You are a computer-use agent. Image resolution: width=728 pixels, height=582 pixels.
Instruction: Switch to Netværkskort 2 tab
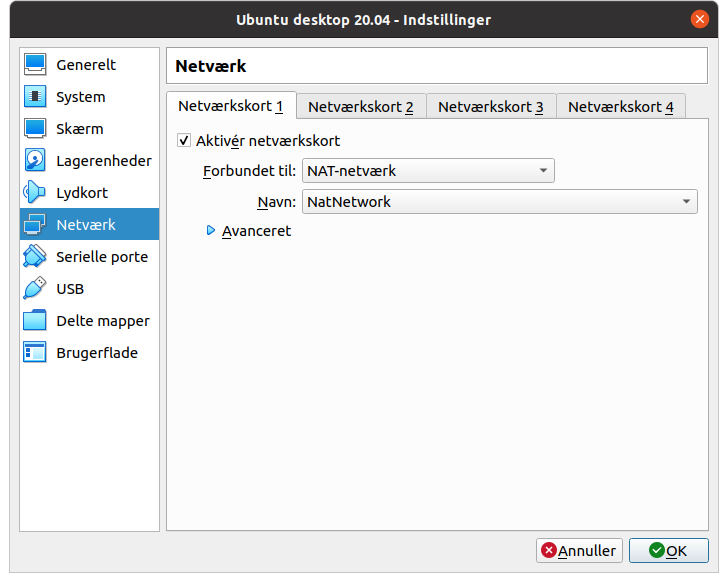point(361,107)
